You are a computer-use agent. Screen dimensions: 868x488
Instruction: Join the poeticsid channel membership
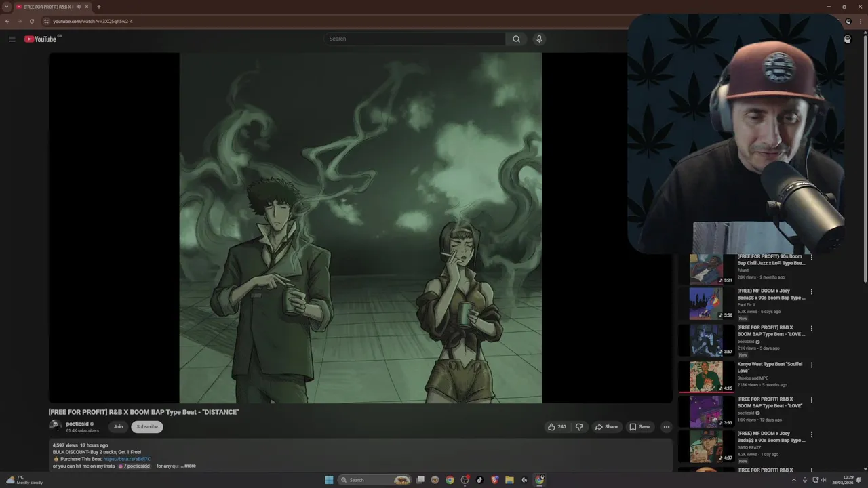118,427
